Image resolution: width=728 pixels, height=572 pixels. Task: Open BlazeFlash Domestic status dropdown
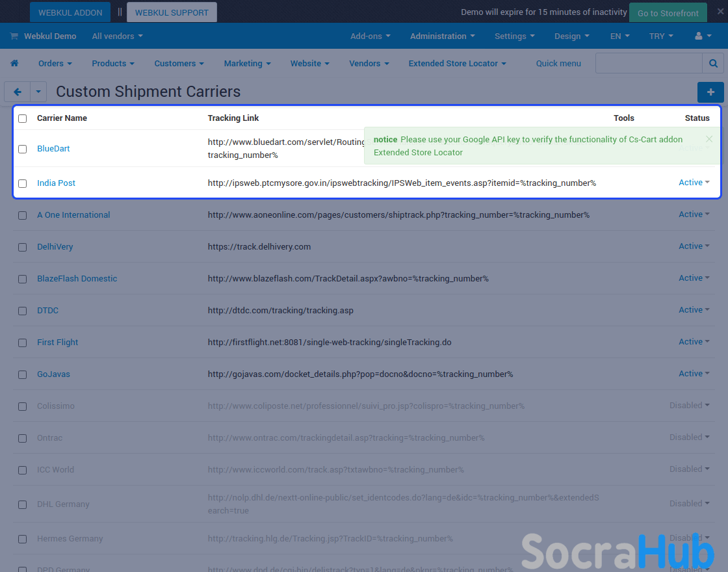click(x=694, y=278)
